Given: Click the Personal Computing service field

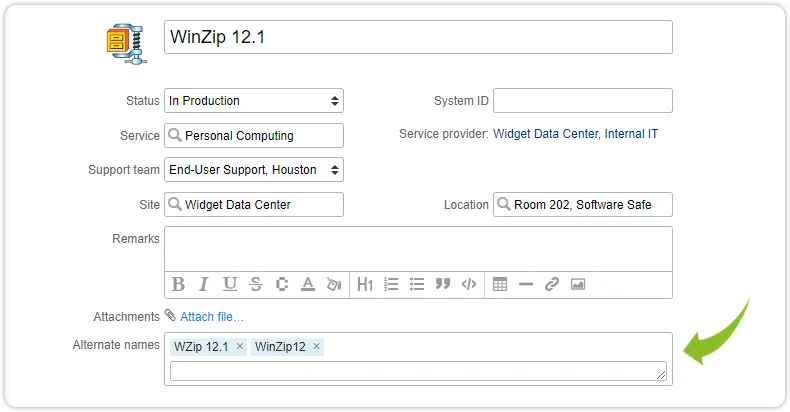Looking at the screenshot, I should 254,135.
